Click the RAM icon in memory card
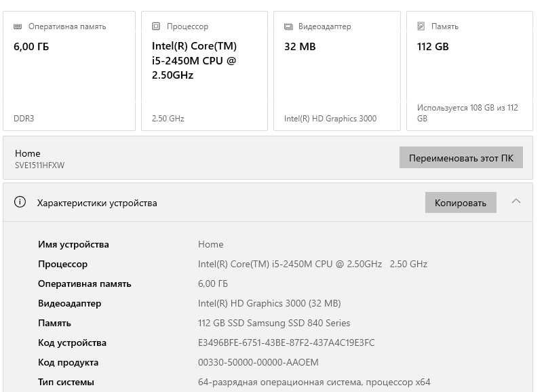 [x=18, y=26]
